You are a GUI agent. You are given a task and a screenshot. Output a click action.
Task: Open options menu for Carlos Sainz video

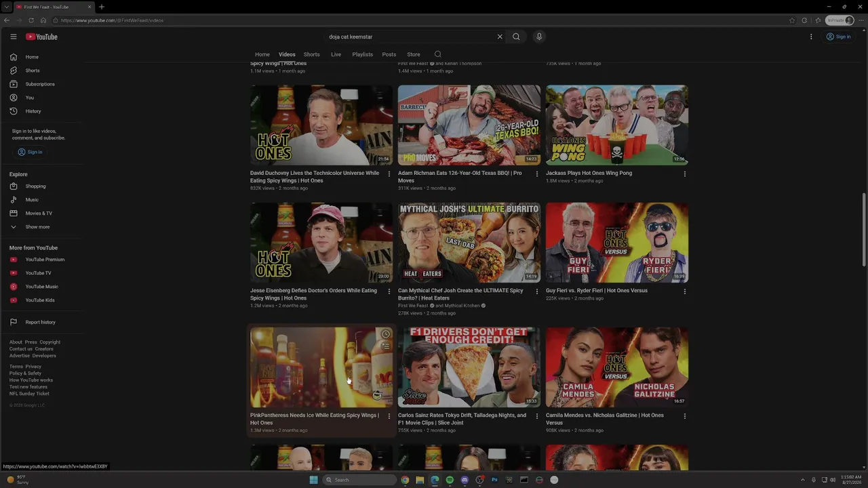coord(537,415)
